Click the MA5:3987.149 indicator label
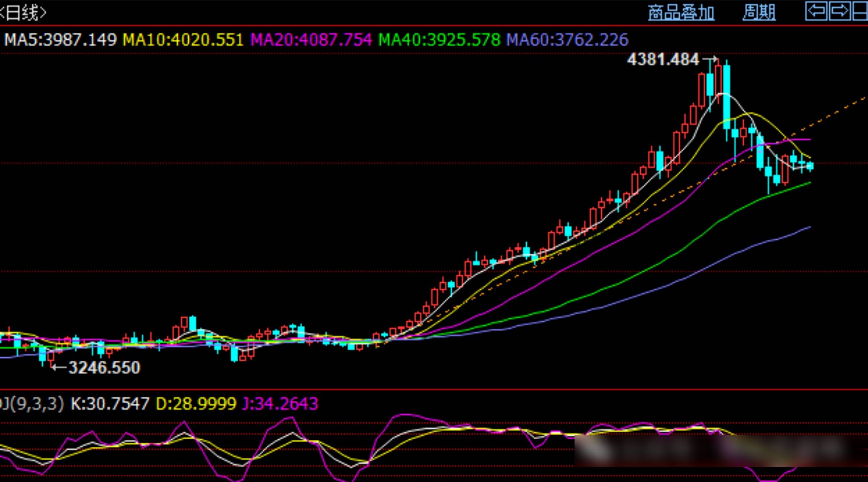The image size is (868, 482). click(x=61, y=40)
